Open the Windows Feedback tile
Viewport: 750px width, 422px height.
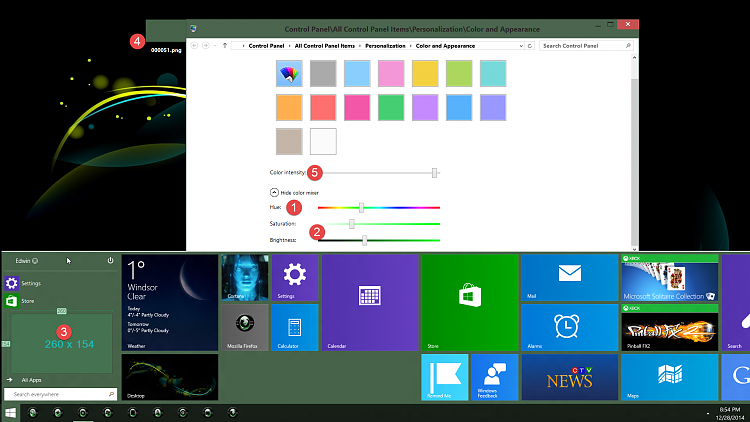pos(495,377)
